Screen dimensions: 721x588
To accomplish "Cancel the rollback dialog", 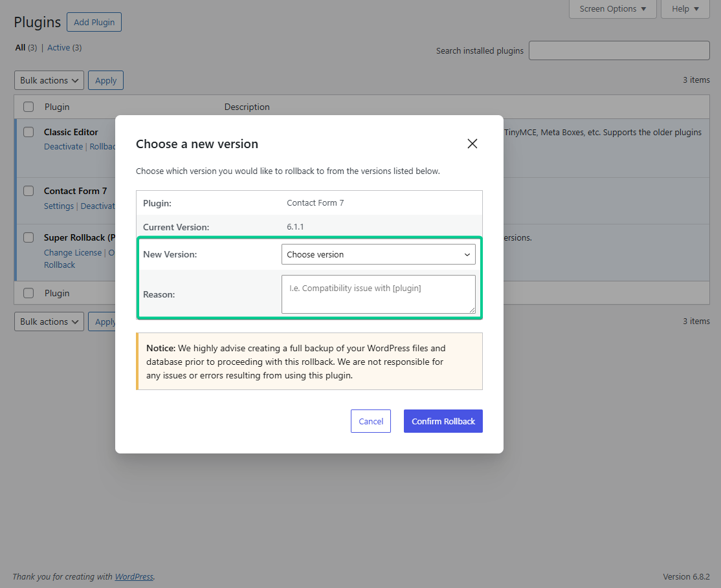I will click(x=371, y=421).
